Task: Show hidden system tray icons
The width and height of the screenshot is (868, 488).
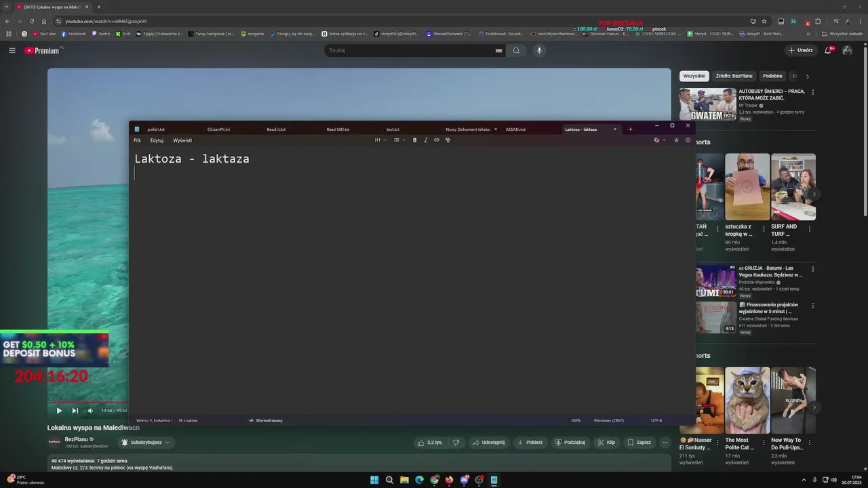Action: (804, 480)
